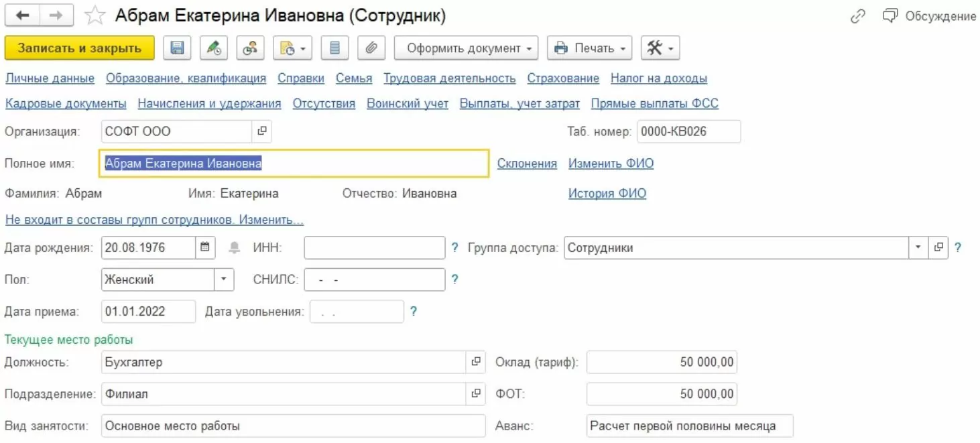The width and height of the screenshot is (980, 443).
Task: Click the Пол field showing Женский
Action: pos(158,279)
